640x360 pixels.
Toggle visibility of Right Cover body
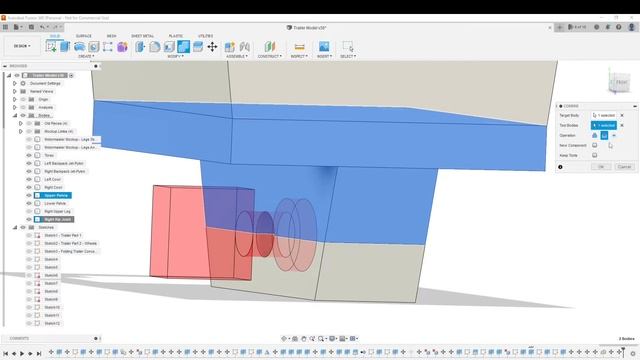click(x=29, y=187)
